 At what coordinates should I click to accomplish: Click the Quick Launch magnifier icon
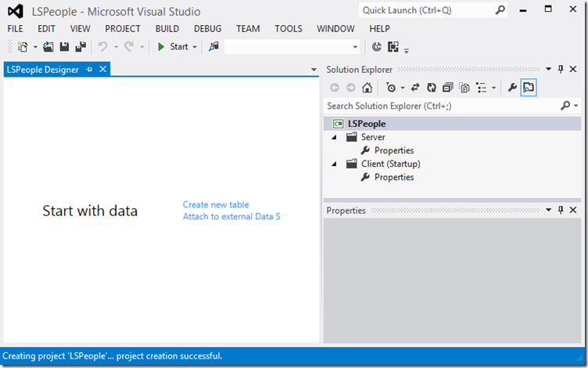[x=500, y=10]
